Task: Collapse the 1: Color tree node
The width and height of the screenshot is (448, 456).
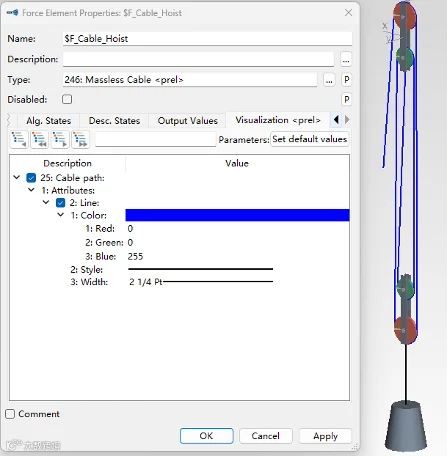Action: 61,215
